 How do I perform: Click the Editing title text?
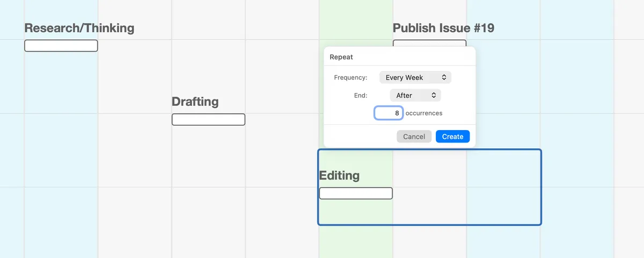tap(339, 175)
